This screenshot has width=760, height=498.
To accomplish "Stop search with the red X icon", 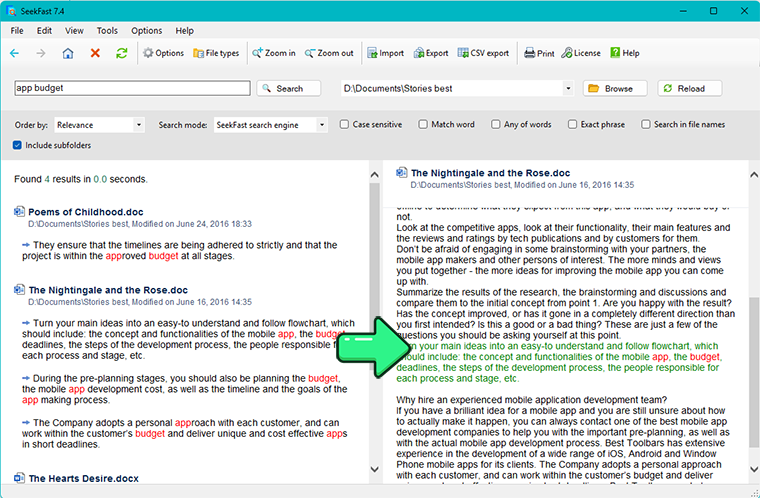I will point(95,53).
